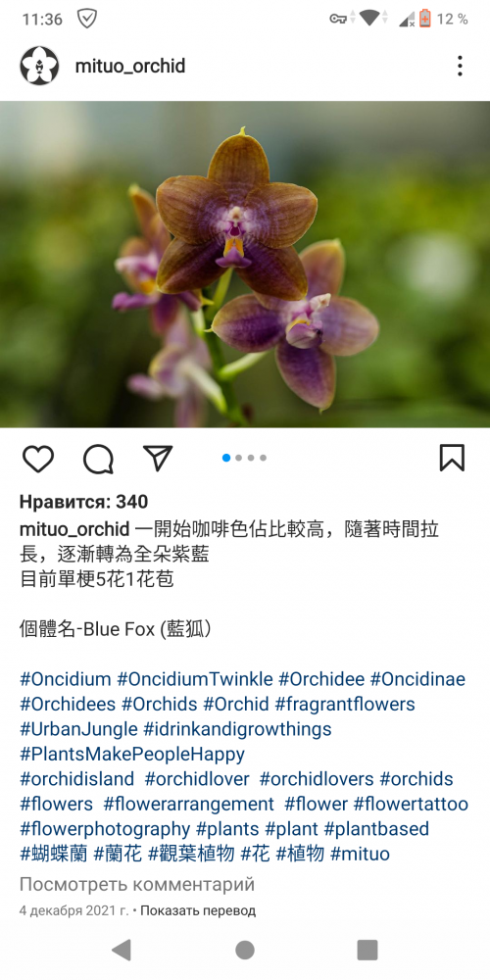
Task: Save the post with the bookmark icon
Action: [x=452, y=458]
